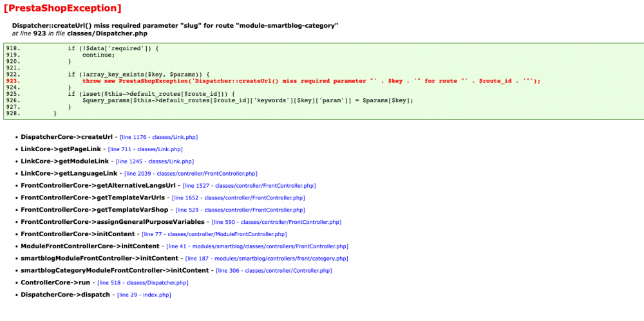Click the 'DispatcherCore->createUrl' stack entry name
This screenshot has height=321, width=644.
[x=66, y=137]
